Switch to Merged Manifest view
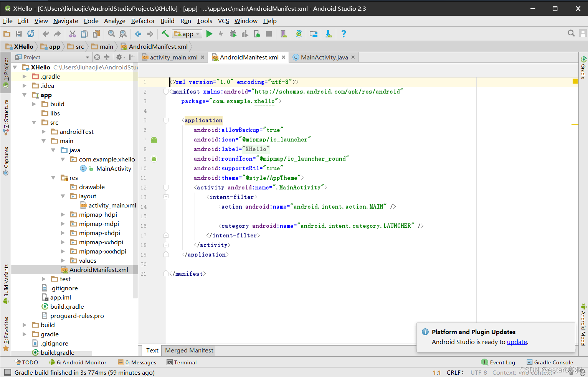588x377 pixels. (189, 351)
